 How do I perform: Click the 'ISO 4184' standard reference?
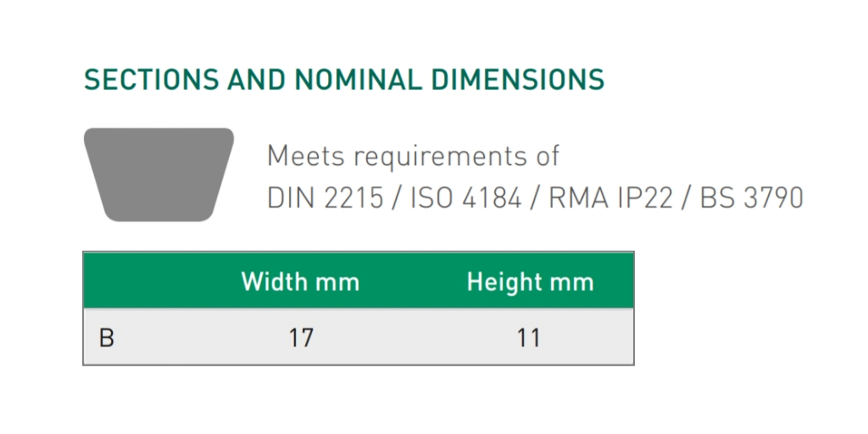466,198
